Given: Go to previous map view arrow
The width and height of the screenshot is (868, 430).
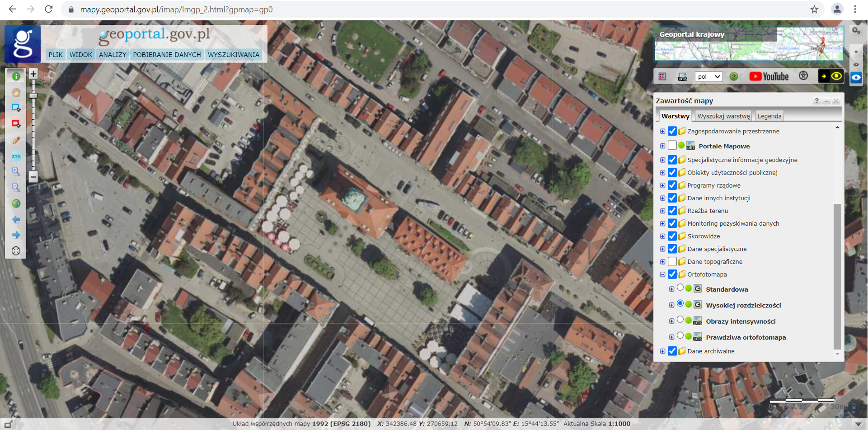Looking at the screenshot, I should [16, 219].
